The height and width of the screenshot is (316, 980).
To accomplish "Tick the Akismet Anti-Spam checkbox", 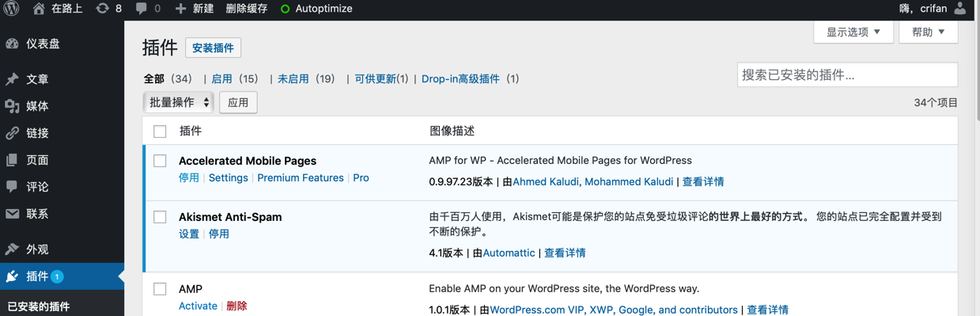I will tap(160, 217).
